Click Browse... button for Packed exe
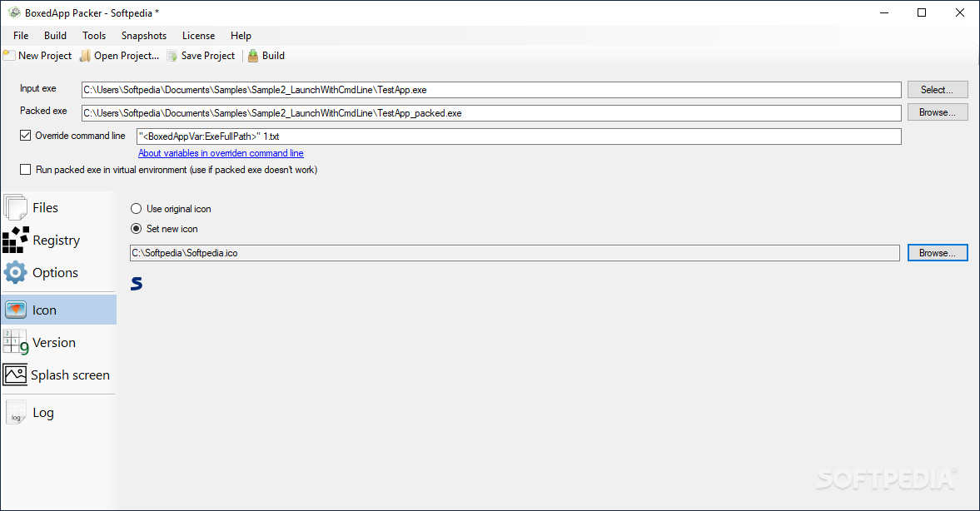The image size is (980, 511). point(938,112)
